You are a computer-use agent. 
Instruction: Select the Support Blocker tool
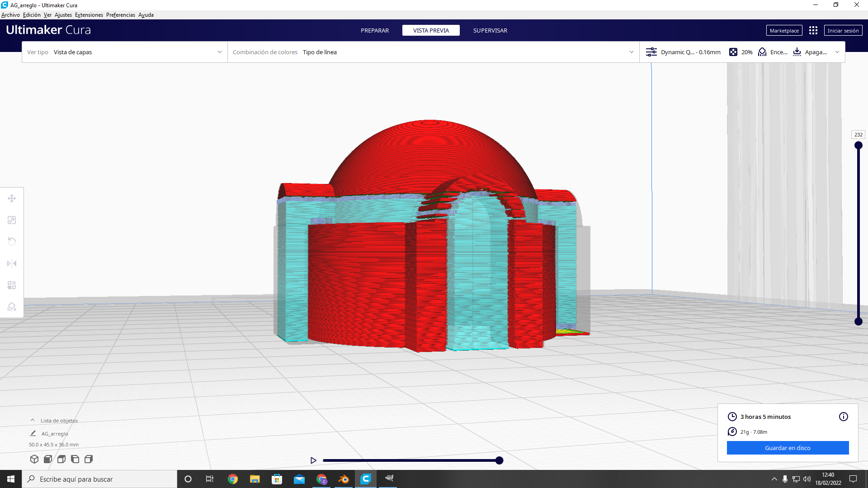[x=12, y=307]
